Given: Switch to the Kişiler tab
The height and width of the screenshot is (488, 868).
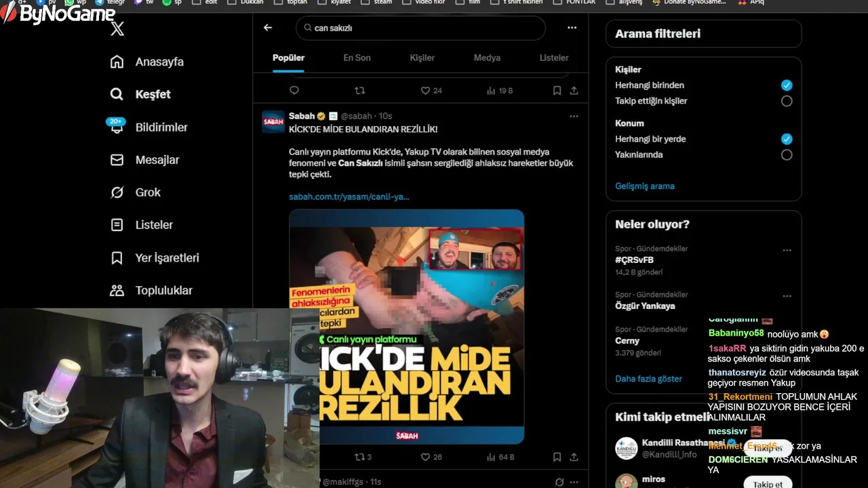Looking at the screenshot, I should [x=422, y=58].
